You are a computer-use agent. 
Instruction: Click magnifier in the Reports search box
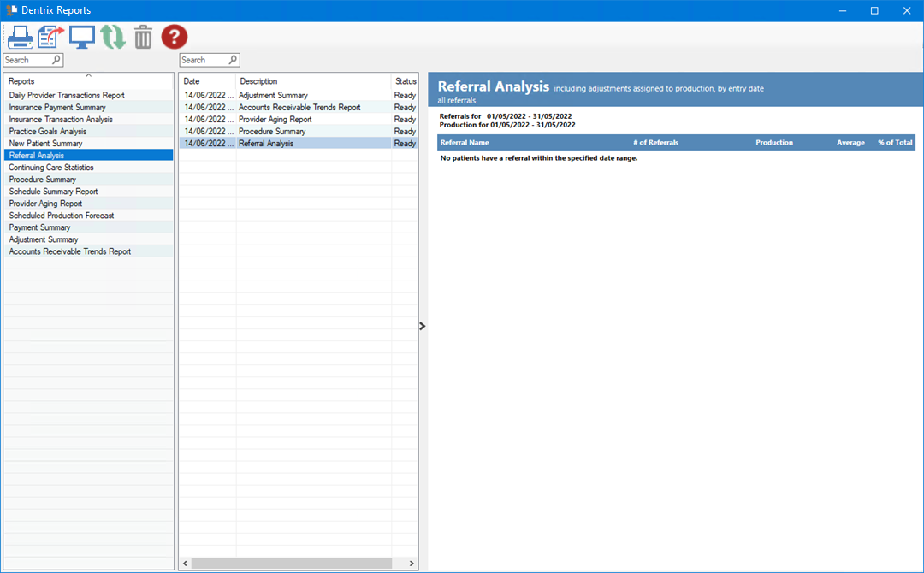click(x=56, y=60)
